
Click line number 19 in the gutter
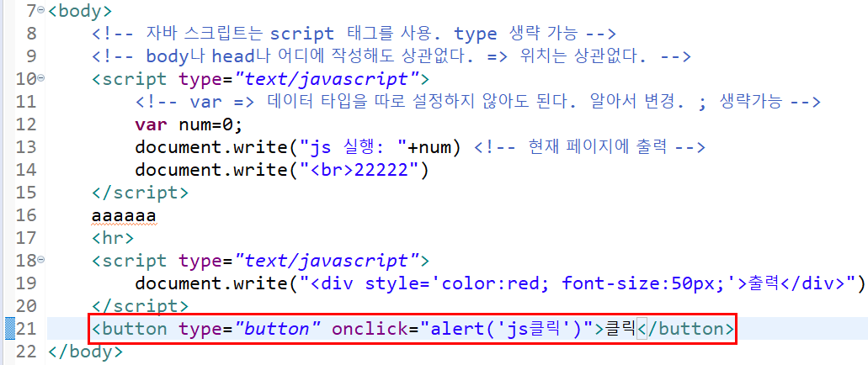[25, 283]
